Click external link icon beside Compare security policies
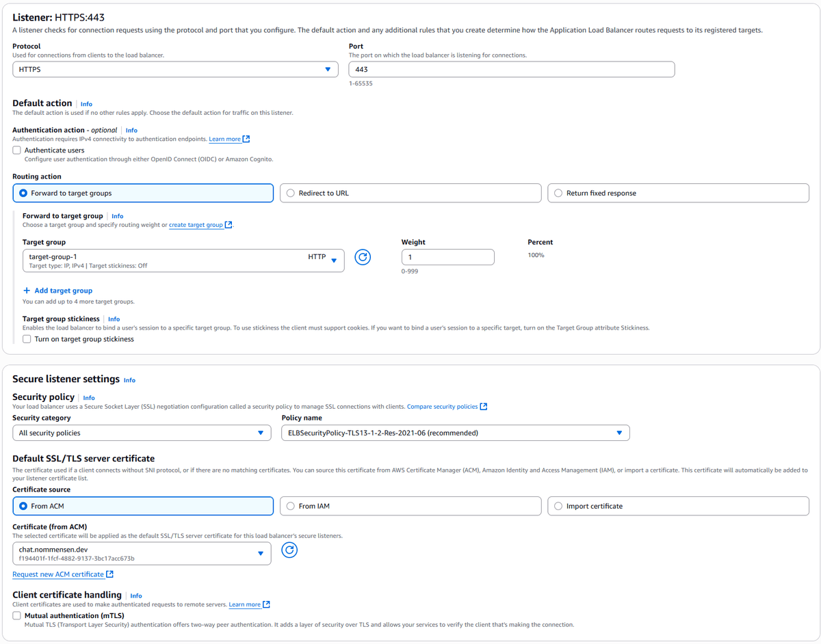 click(x=484, y=407)
